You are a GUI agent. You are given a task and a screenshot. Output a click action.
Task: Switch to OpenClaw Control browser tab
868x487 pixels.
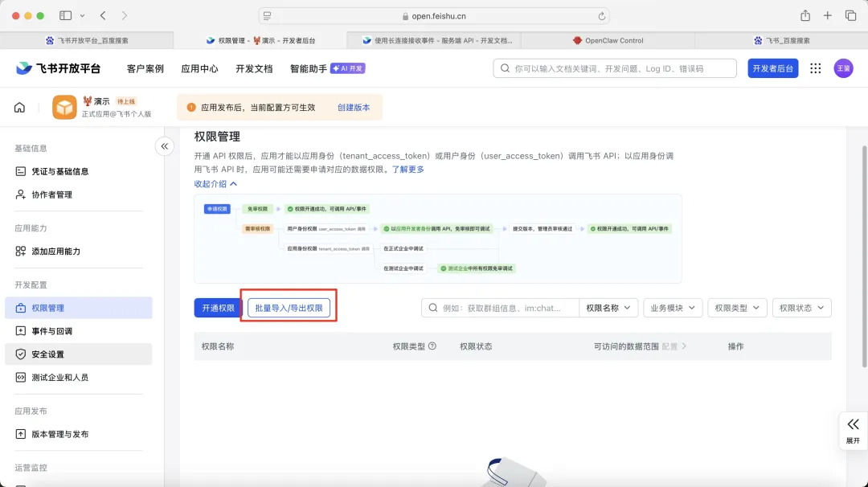[x=608, y=40]
